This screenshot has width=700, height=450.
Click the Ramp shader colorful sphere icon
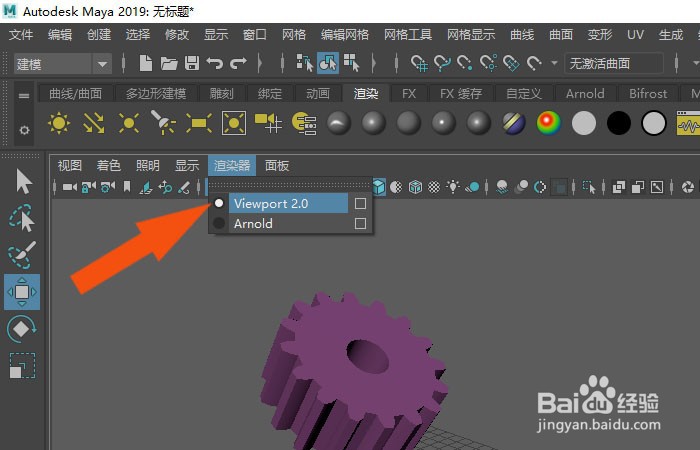tap(549, 123)
